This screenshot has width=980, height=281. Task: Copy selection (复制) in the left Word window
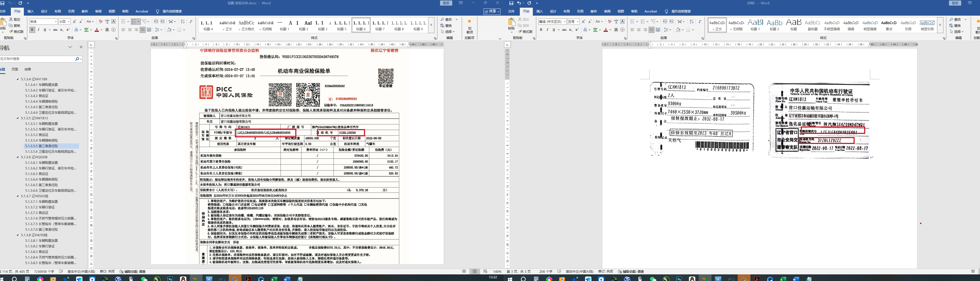[x=15, y=25]
